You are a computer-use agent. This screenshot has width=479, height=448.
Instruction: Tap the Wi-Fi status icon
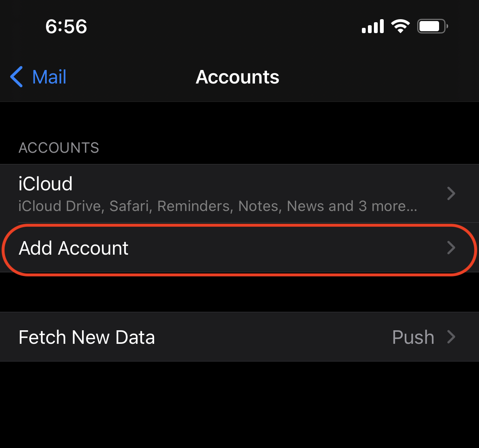(400, 26)
